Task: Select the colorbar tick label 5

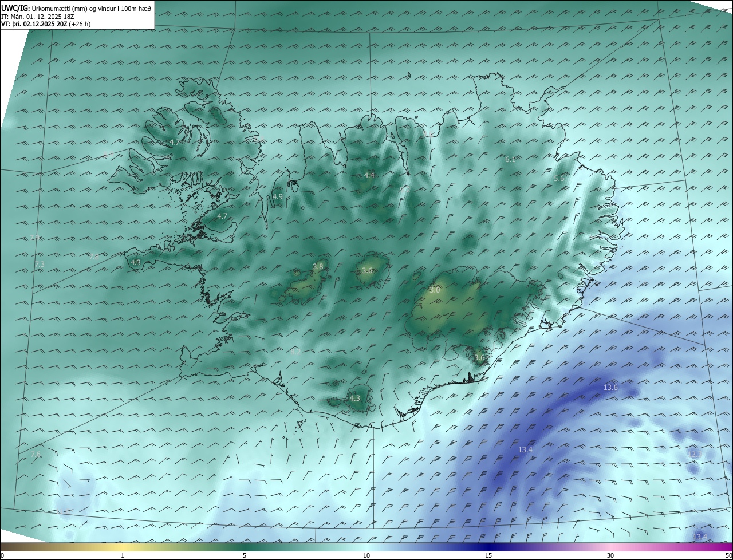Action: click(x=245, y=555)
